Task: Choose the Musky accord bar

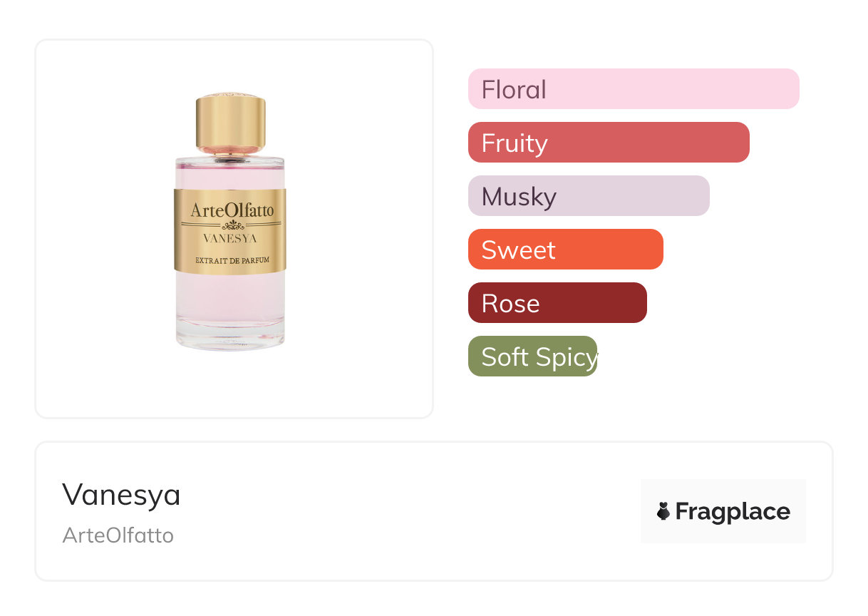Action: pos(589,196)
